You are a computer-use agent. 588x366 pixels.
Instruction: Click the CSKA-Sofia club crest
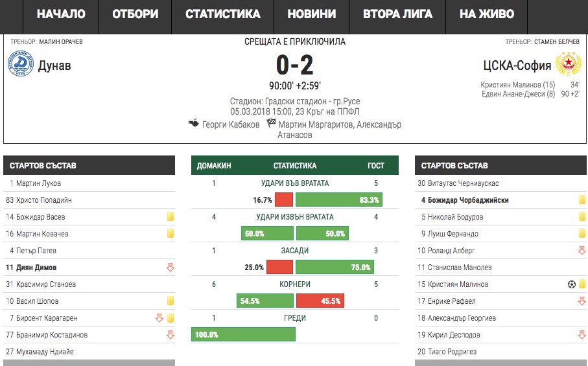(x=569, y=65)
